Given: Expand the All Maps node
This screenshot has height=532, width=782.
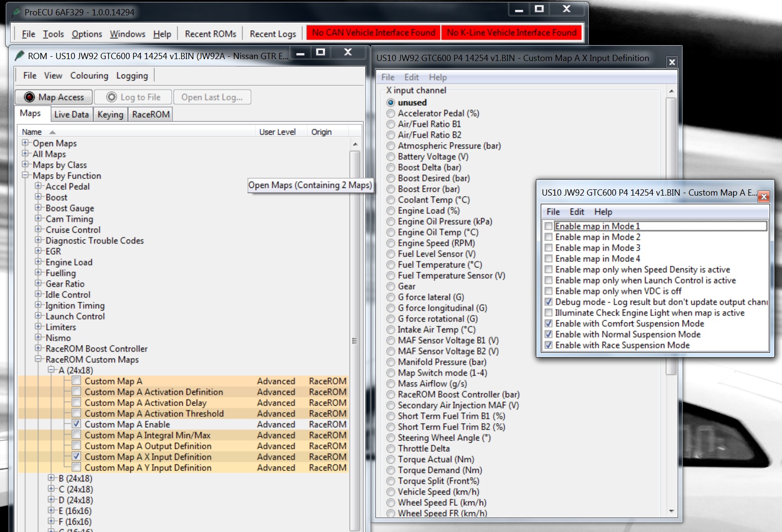Looking at the screenshot, I should coord(25,154).
